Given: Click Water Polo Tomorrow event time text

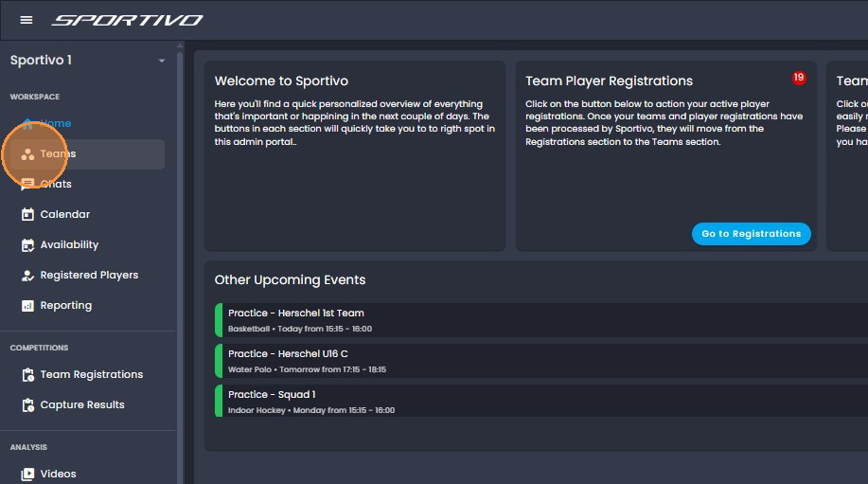Looking at the screenshot, I should pyautogui.click(x=308, y=369).
